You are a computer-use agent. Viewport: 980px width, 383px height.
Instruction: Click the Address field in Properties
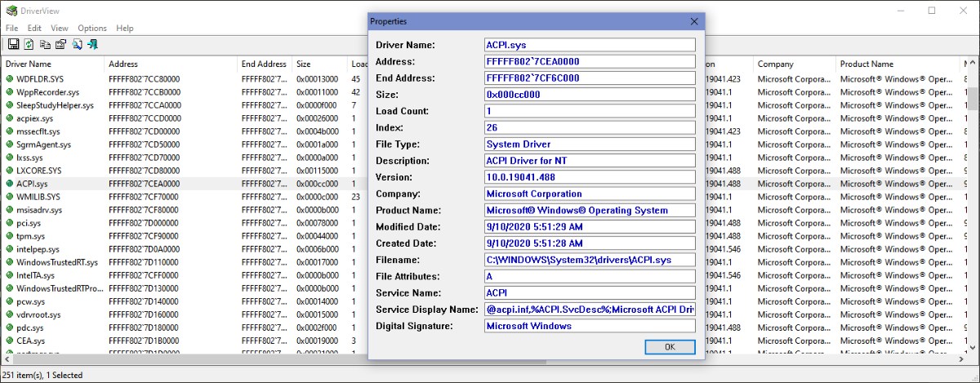point(590,61)
